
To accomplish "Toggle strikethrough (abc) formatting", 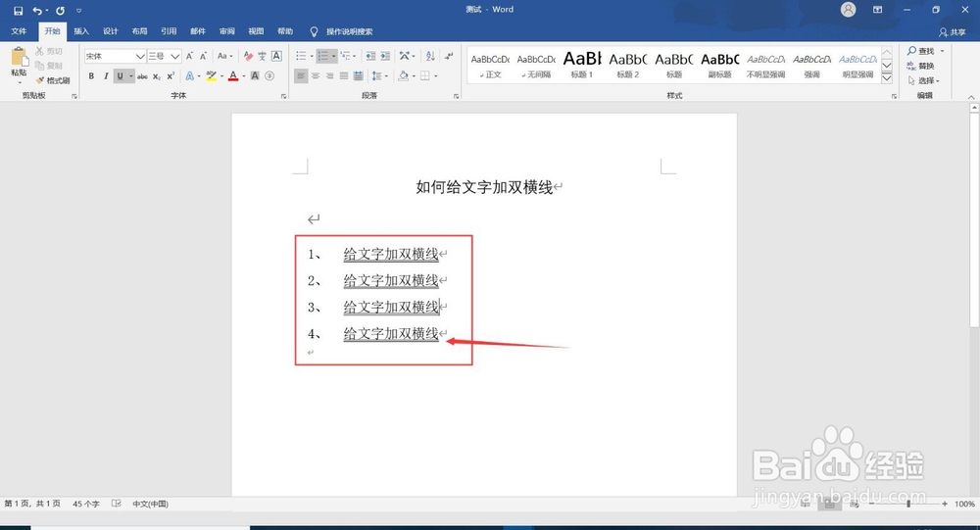I will (x=142, y=76).
